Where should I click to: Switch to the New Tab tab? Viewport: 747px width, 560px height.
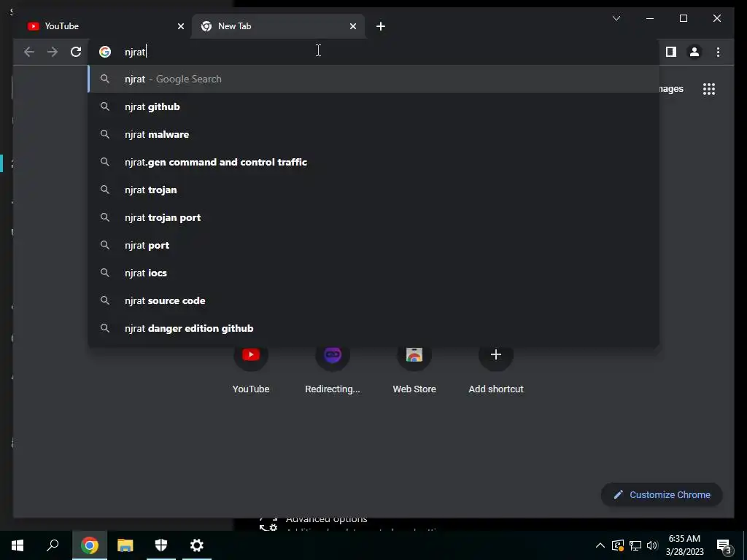pyautogui.click(x=278, y=26)
